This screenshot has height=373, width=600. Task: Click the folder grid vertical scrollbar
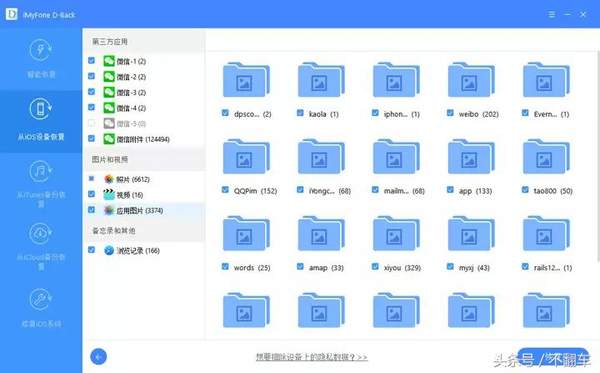pyautogui.click(x=598, y=157)
